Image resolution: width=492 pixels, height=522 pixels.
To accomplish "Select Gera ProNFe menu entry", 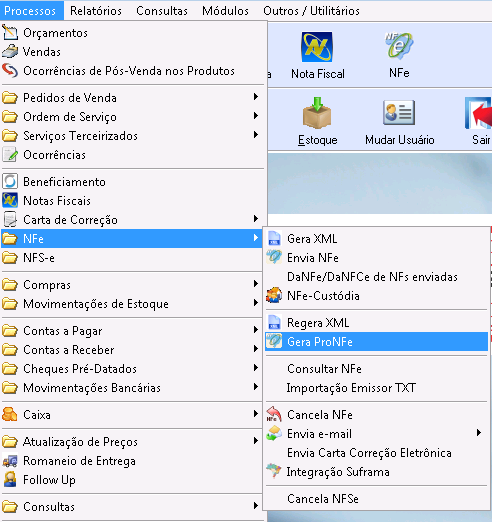I will click(376, 342).
